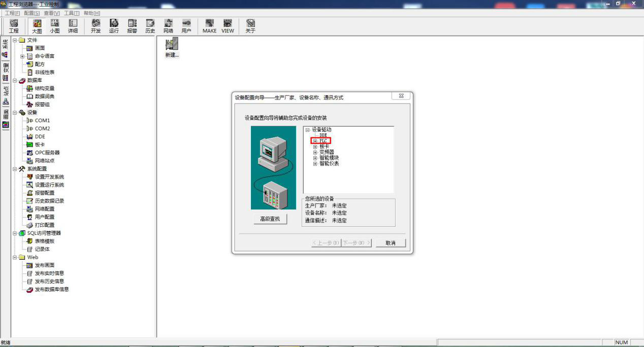
Task: Switch to the 变量 side tab
Action: coord(5,73)
